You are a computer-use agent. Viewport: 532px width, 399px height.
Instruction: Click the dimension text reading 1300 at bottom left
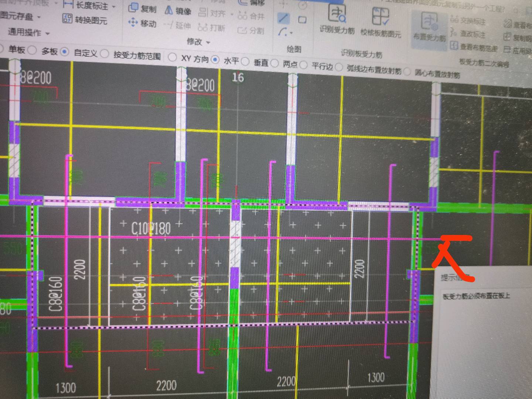pyautogui.click(x=65, y=388)
